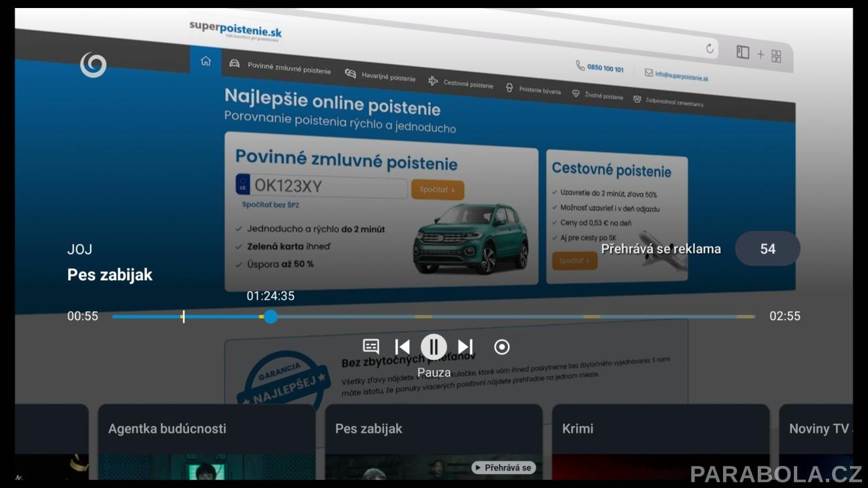Pause playback with the Pauza button

[x=434, y=347]
